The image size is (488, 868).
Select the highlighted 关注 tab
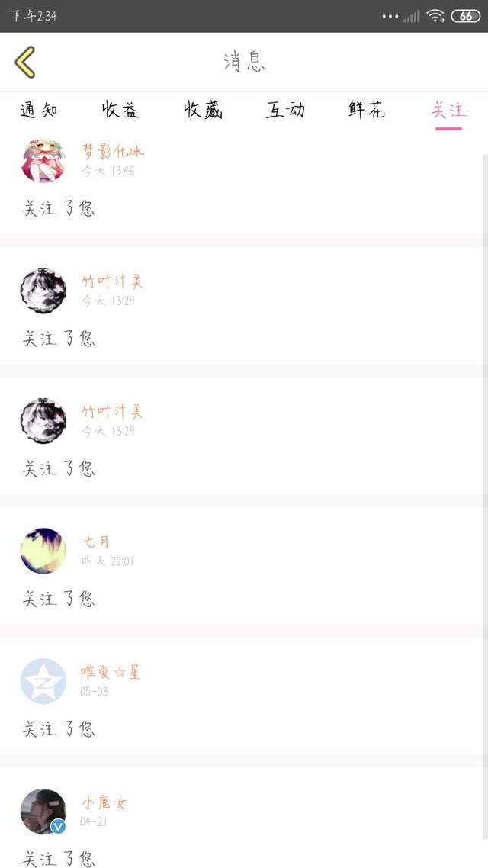coord(448,111)
